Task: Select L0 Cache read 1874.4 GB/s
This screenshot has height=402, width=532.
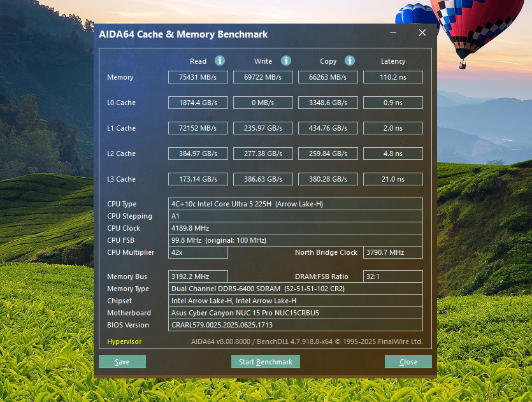Action: point(198,103)
